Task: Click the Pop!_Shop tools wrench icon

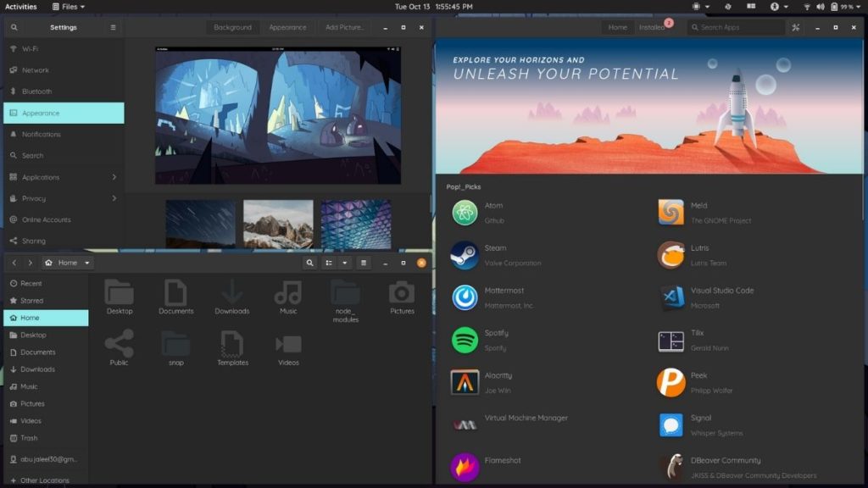Action: (x=795, y=27)
